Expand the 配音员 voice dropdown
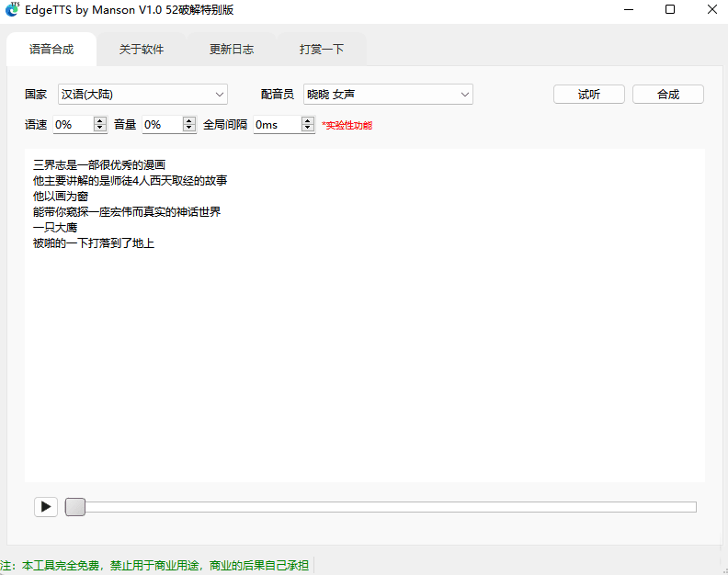 coord(388,94)
